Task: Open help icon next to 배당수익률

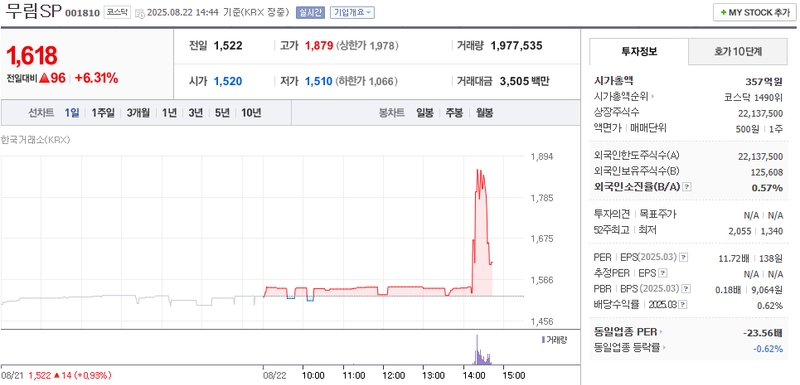Action: [x=683, y=304]
